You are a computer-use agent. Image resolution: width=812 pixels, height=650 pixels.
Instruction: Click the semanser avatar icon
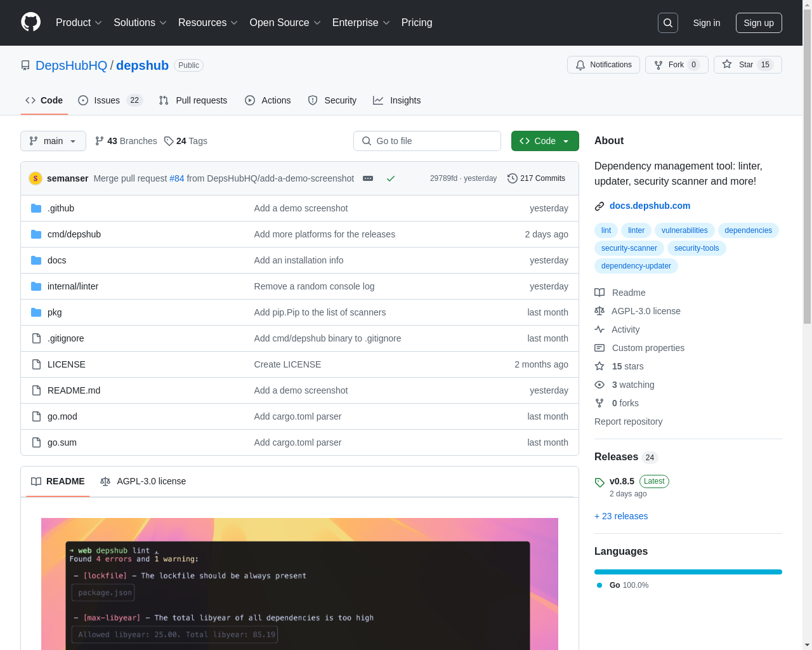(x=36, y=178)
